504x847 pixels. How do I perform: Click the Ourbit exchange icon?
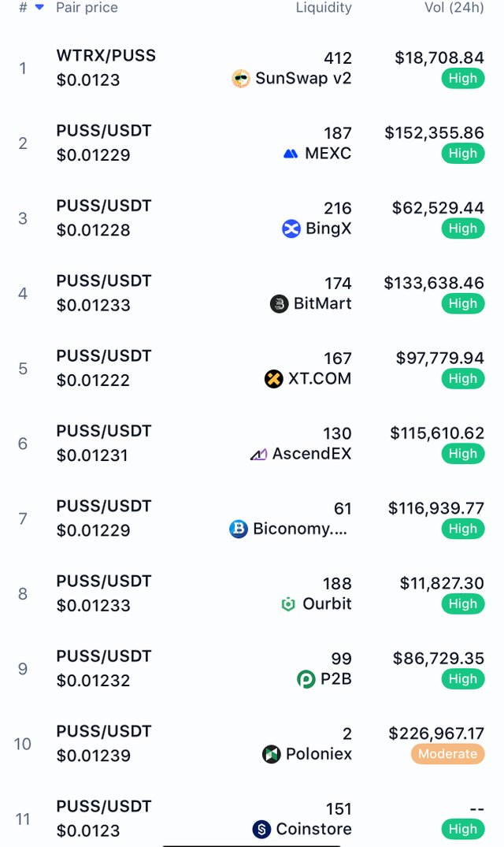[289, 604]
